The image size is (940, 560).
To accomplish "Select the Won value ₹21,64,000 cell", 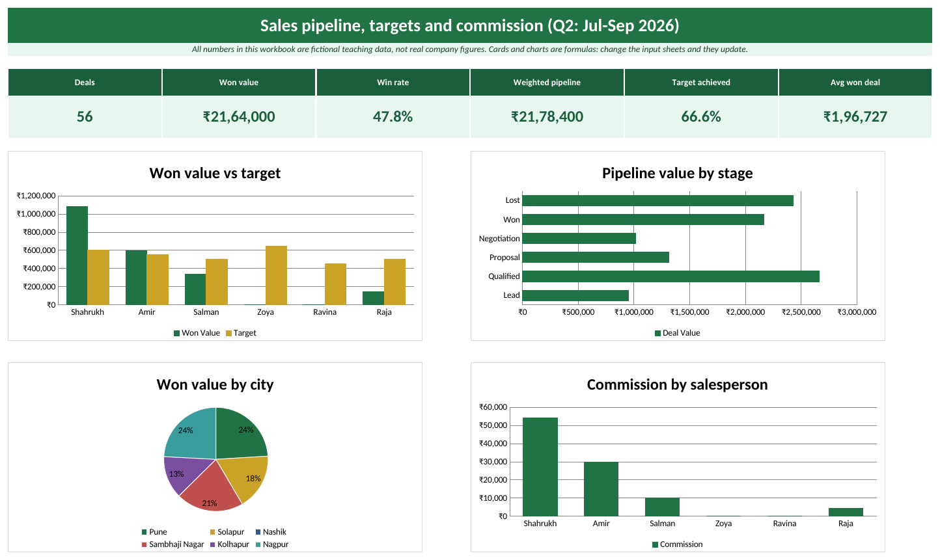I will pos(239,117).
